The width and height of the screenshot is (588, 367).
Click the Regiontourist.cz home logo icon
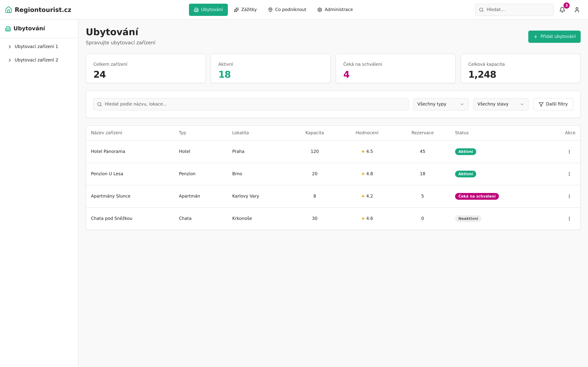[x=9, y=10]
